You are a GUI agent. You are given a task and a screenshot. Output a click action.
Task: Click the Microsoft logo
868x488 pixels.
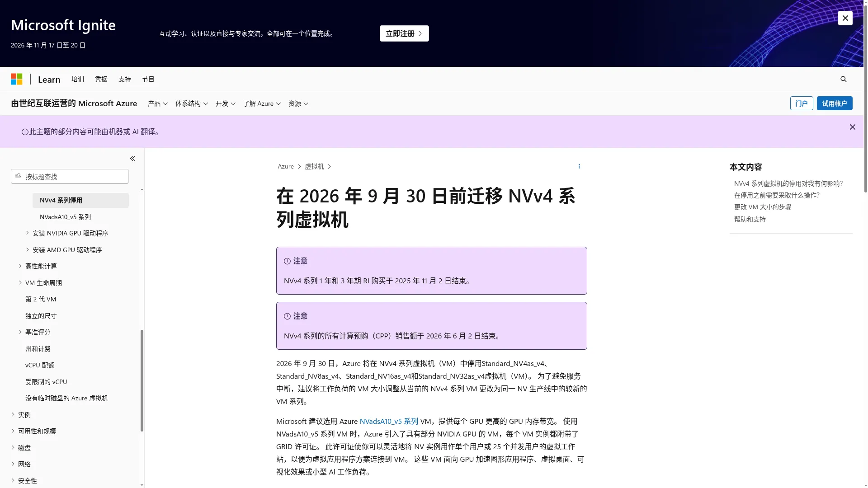pyautogui.click(x=17, y=79)
